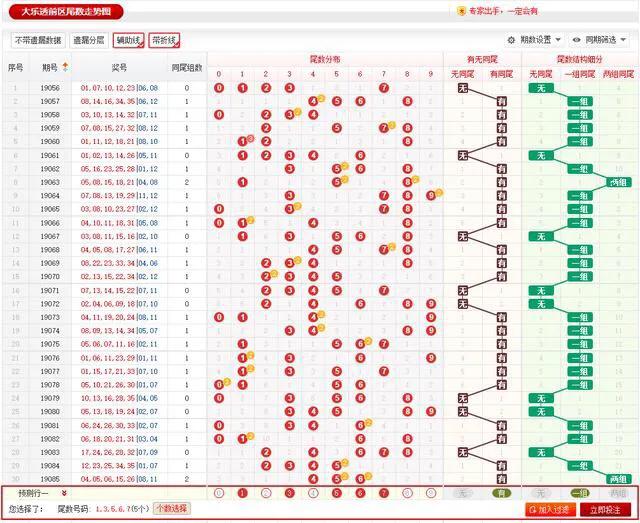Expand the 预测行一 double-chevron
The width and height of the screenshot is (640, 523).
[x=64, y=493]
